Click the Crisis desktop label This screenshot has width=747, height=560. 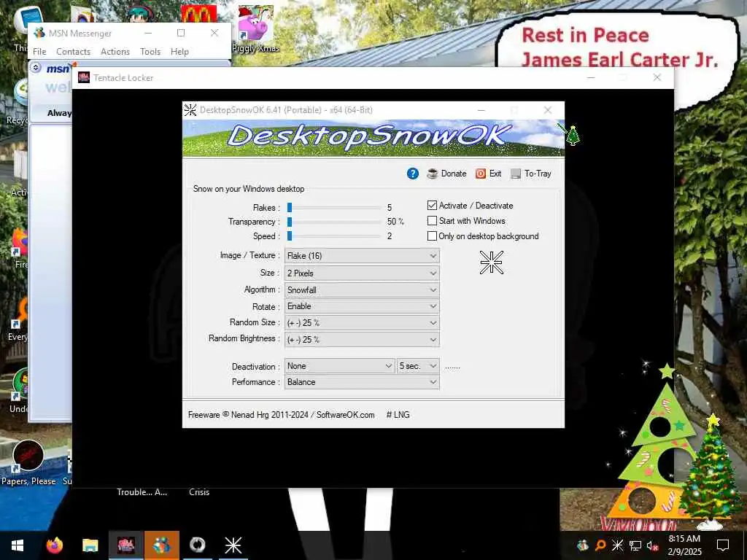[199, 492]
